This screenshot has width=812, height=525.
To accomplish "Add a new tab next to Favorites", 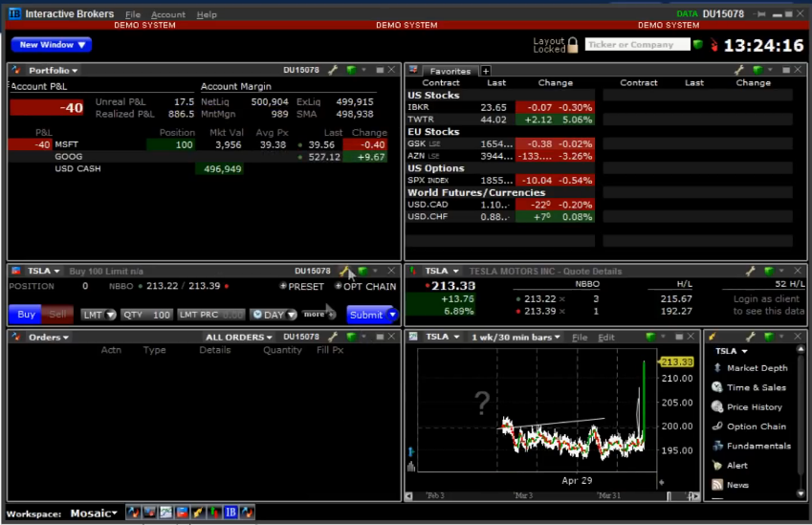I will click(x=485, y=71).
